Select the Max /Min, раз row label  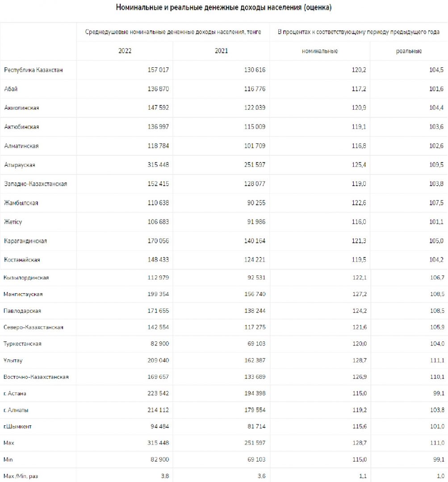[x=21, y=476]
